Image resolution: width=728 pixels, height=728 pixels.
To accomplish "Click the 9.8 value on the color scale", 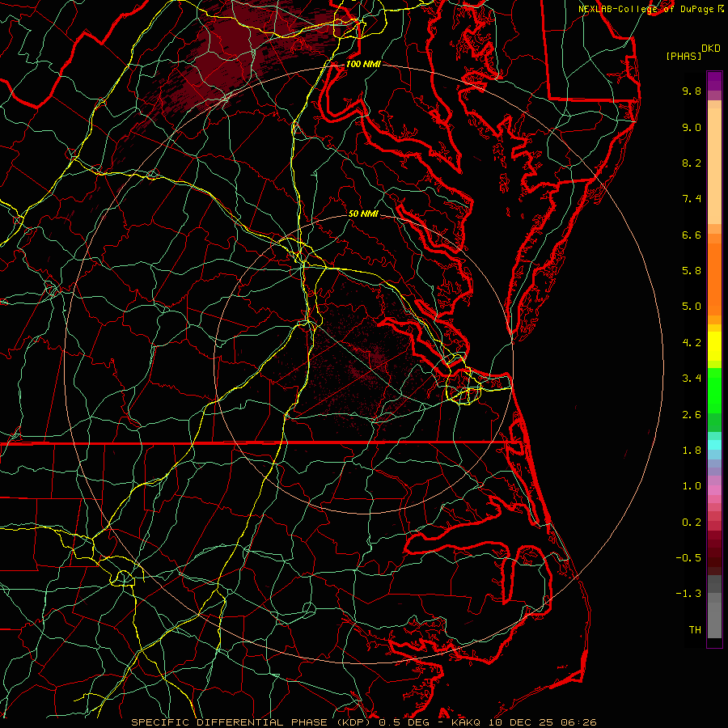I will 692,91.
